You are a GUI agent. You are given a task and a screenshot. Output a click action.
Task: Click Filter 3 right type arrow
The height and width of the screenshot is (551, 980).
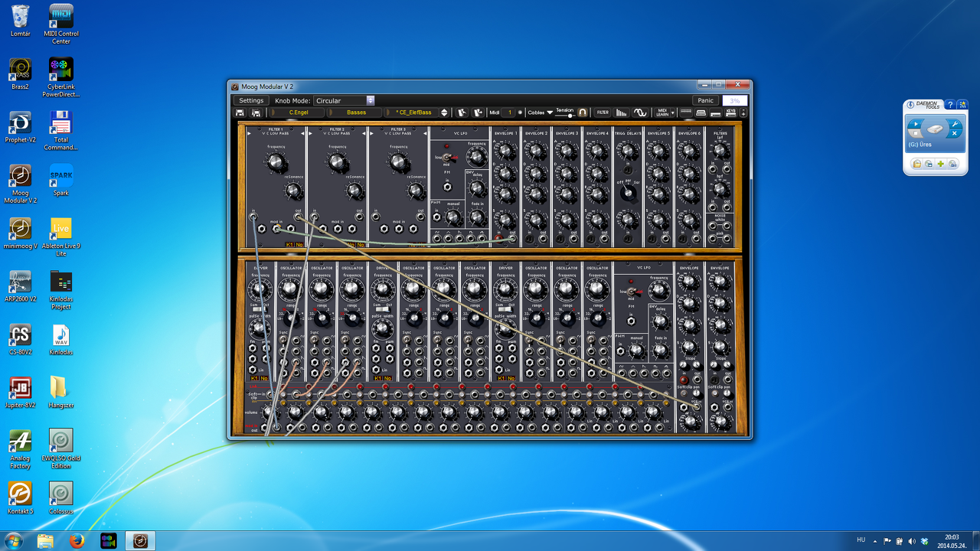click(x=424, y=132)
